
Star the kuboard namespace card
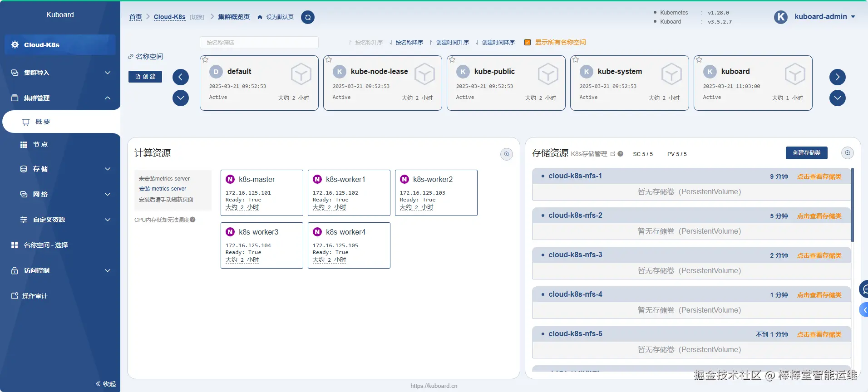pyautogui.click(x=699, y=59)
